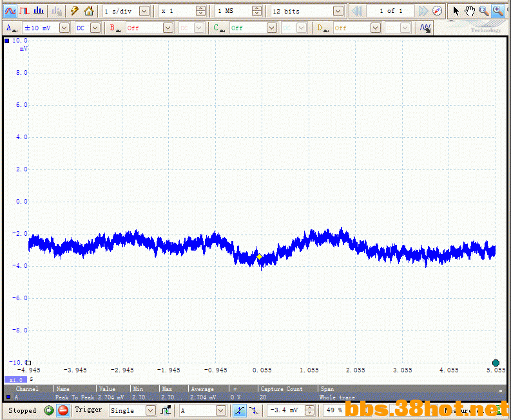Click the teal circle time ruler handle
The image size is (511, 420).
[496, 363]
